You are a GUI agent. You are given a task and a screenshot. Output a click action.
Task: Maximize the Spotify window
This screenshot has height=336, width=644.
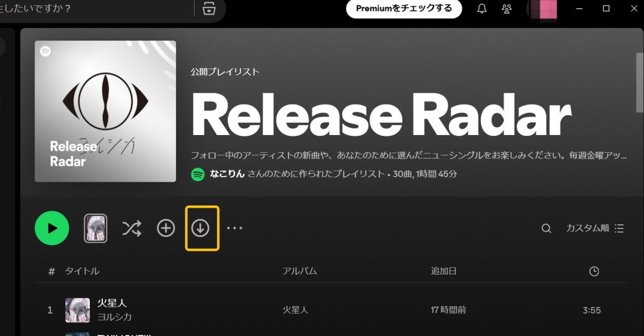click(606, 9)
